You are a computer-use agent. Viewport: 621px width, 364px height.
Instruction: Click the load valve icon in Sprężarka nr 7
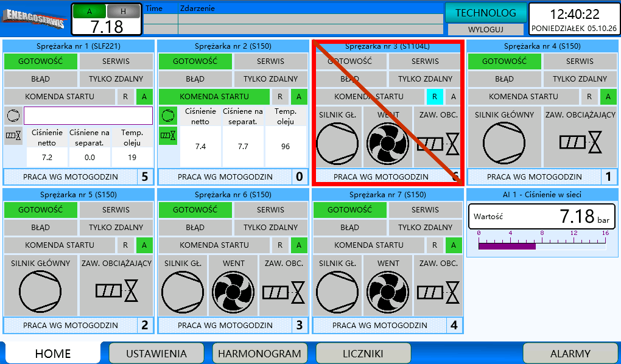pos(438,292)
